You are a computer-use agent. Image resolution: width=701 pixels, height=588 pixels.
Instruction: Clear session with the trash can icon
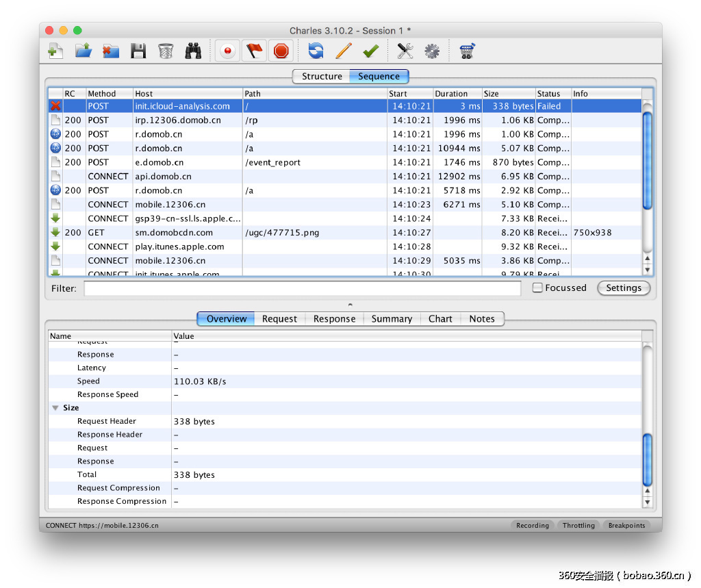[166, 51]
